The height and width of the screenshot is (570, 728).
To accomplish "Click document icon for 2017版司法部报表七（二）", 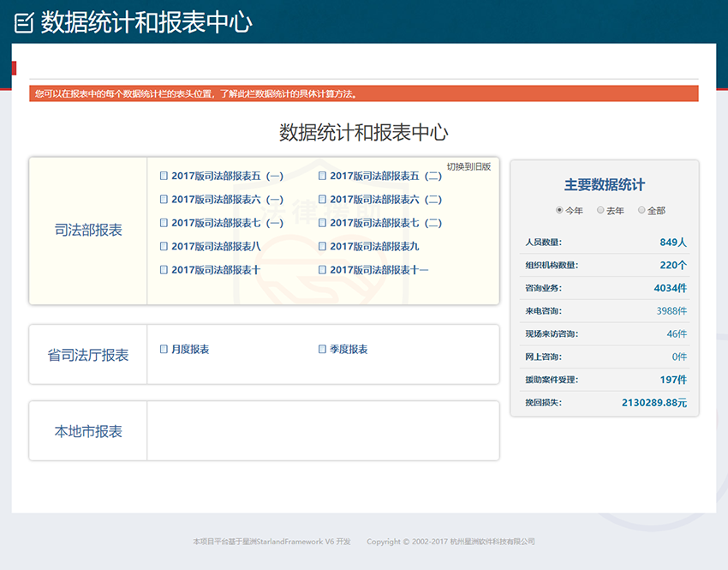I will (x=322, y=223).
